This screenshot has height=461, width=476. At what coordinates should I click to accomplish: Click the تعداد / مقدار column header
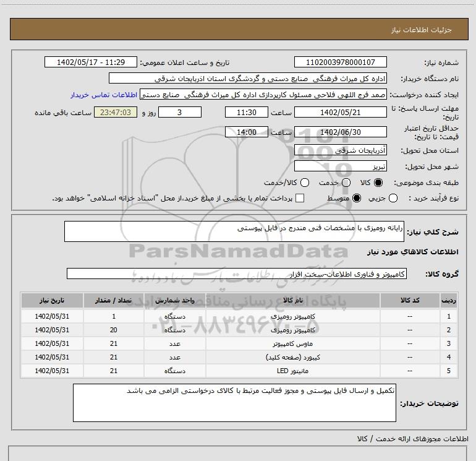click(114, 300)
